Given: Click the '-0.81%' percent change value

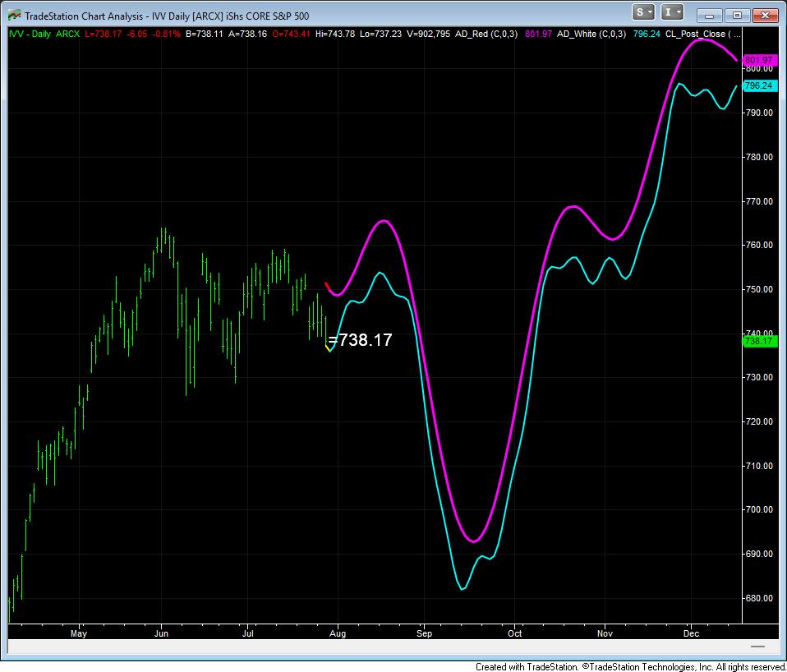Looking at the screenshot, I should (x=166, y=35).
